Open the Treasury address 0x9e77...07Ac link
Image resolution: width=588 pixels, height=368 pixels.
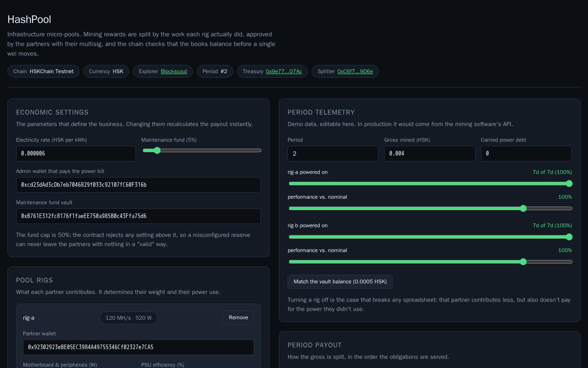pyautogui.click(x=284, y=71)
